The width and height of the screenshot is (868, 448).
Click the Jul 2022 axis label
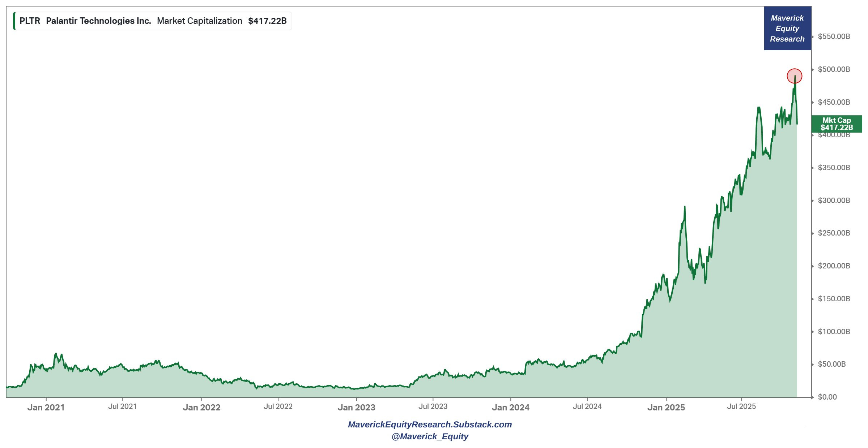278,406
